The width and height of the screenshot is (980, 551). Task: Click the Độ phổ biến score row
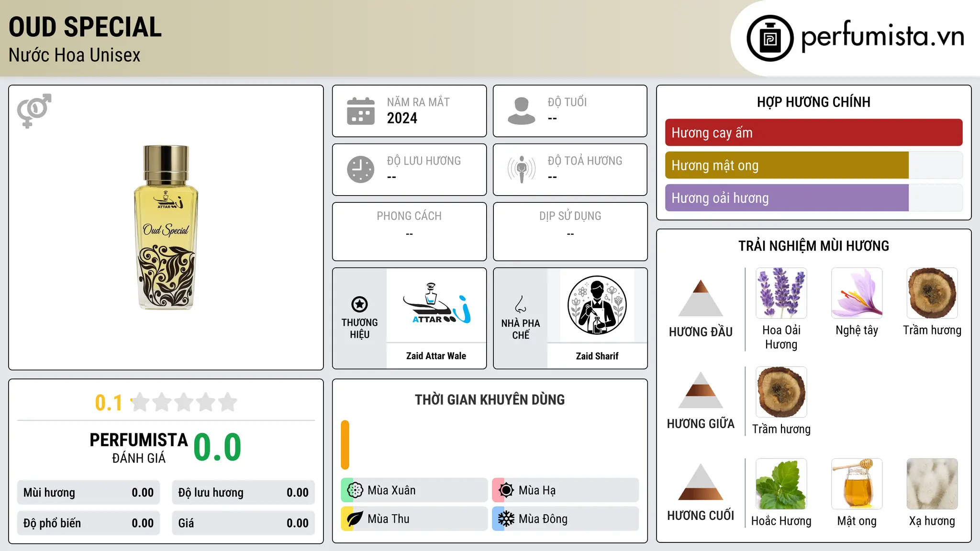(89, 523)
